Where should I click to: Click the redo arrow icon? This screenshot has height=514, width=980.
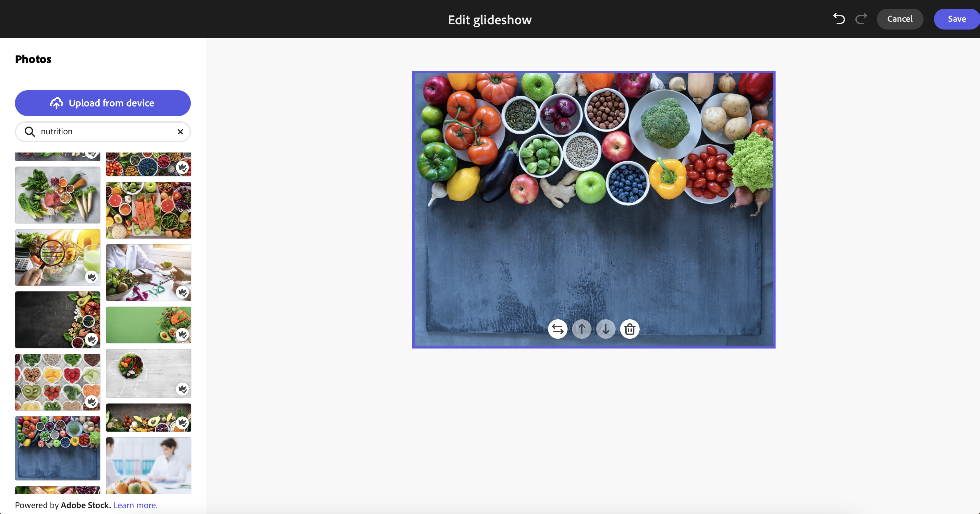point(861,18)
